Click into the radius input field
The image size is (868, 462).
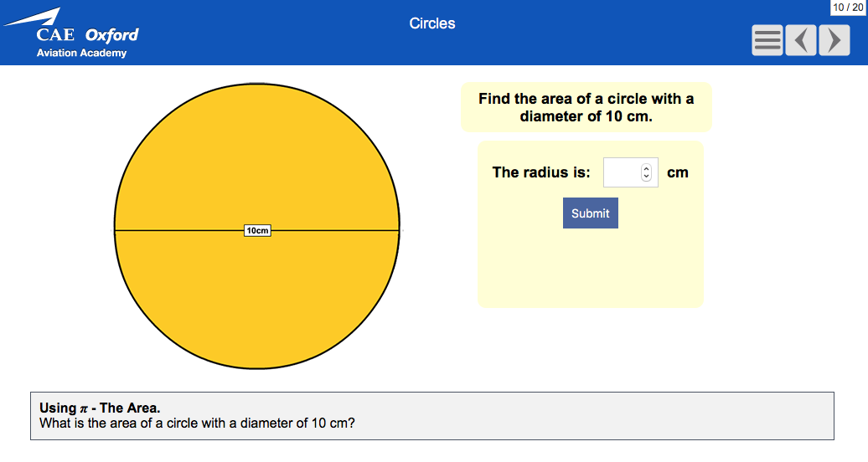[621, 172]
